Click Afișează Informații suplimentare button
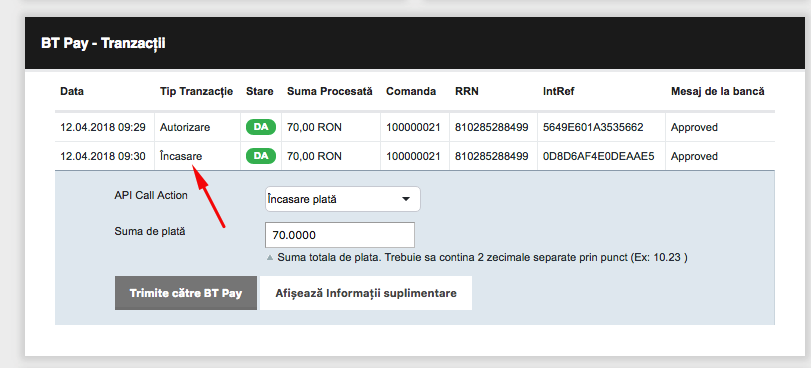 [366, 293]
